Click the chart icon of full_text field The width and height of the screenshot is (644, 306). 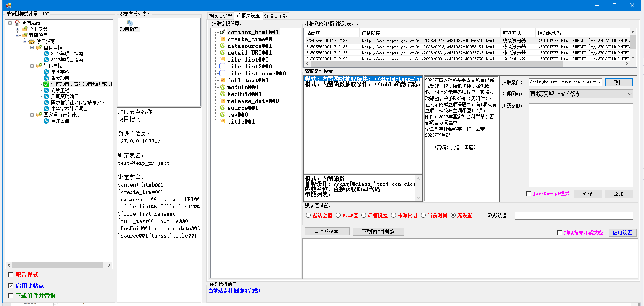click(x=222, y=80)
